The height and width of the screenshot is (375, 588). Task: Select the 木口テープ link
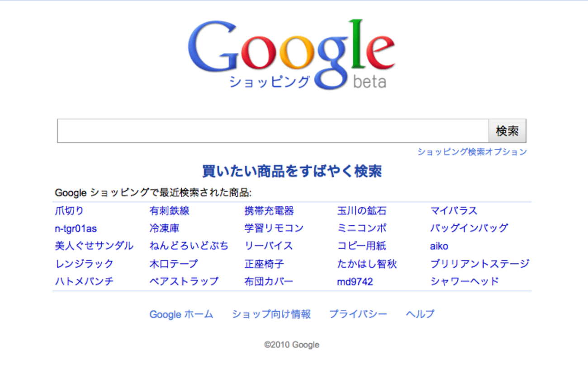click(174, 264)
